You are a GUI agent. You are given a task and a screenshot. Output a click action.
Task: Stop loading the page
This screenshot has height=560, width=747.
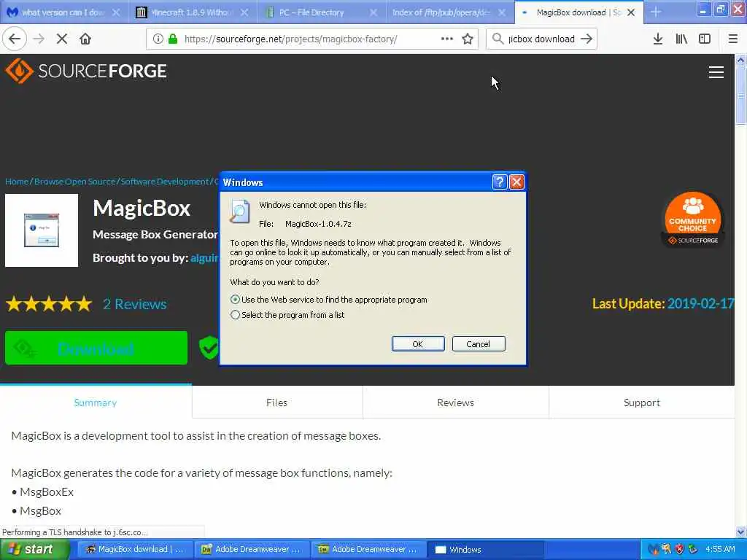coord(62,39)
